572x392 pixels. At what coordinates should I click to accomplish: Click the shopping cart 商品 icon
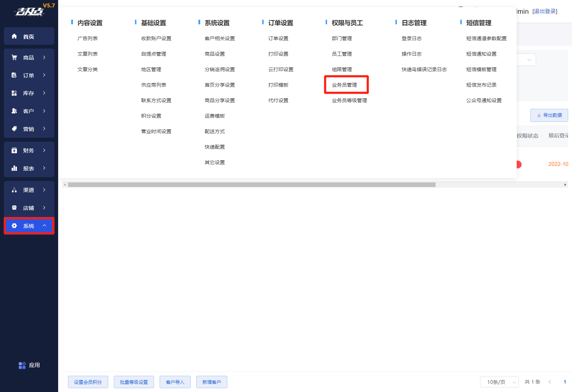pyautogui.click(x=14, y=57)
